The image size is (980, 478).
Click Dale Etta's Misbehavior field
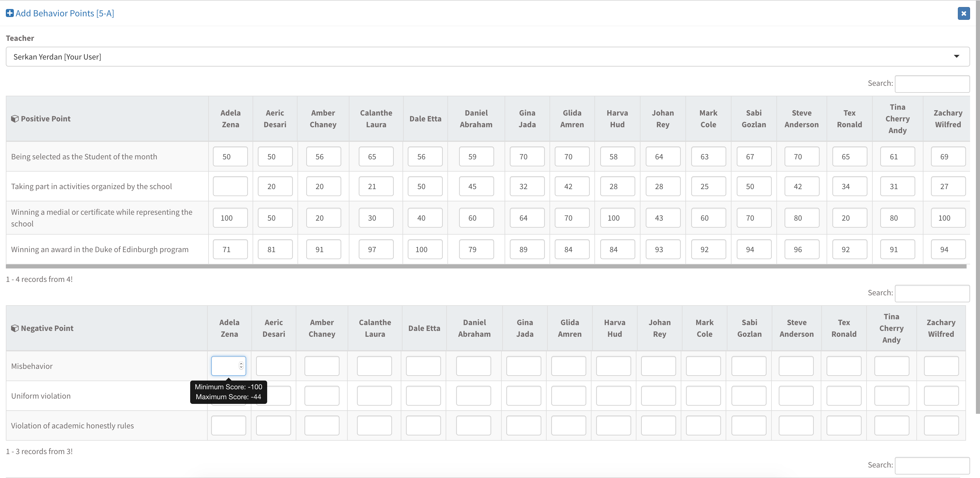tap(423, 366)
